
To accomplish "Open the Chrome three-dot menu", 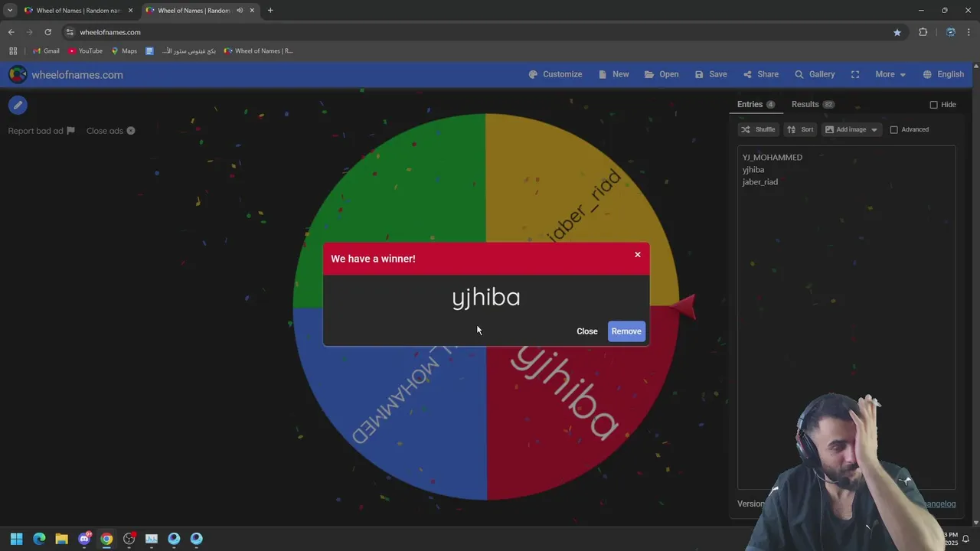I will click(970, 32).
